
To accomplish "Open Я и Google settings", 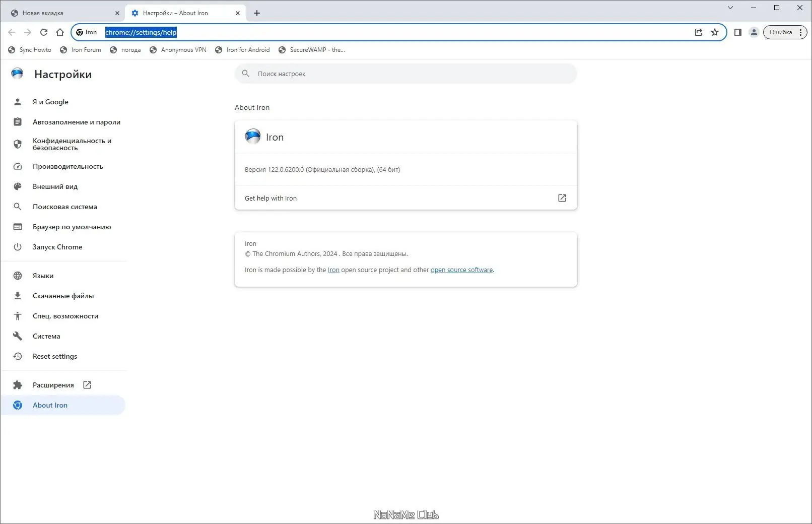I will (x=63, y=102).
